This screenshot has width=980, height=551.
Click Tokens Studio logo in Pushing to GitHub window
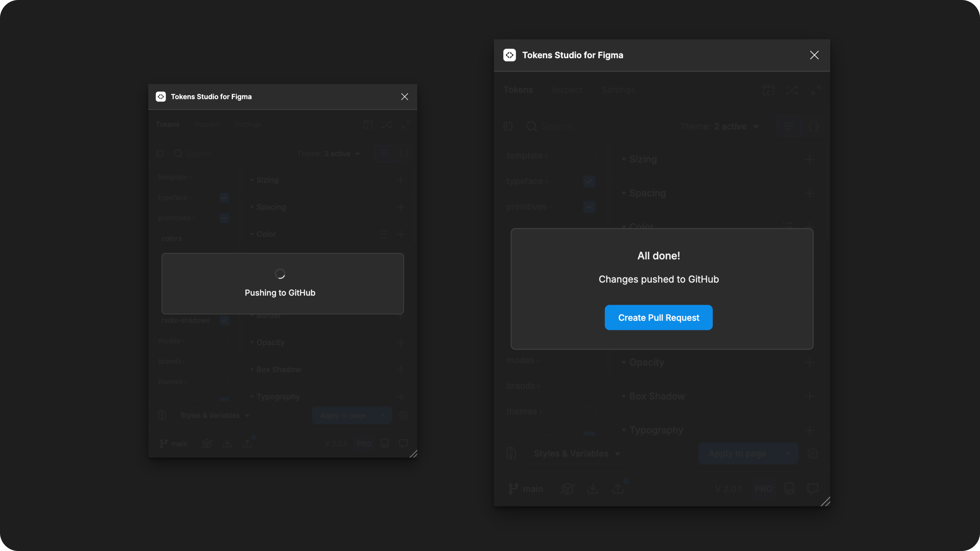(x=161, y=97)
